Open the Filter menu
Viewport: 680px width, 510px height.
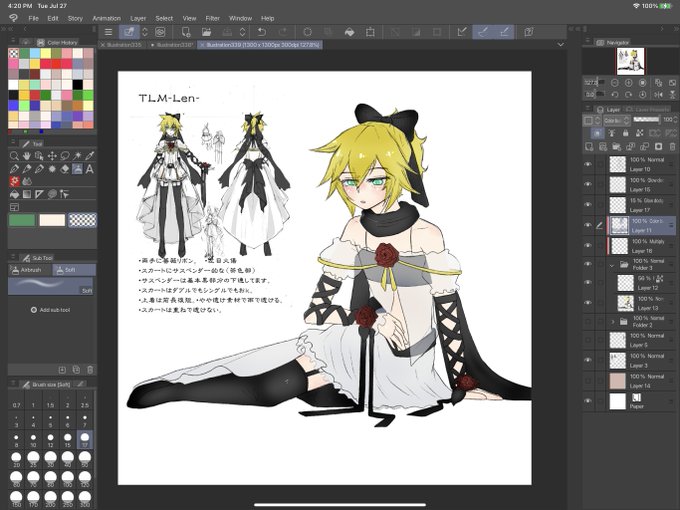coord(212,18)
